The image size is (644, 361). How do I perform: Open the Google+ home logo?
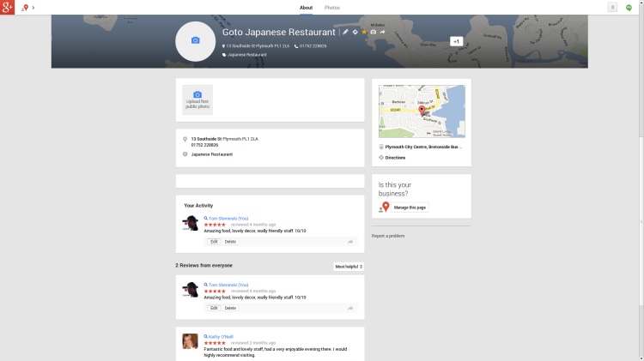(7, 7)
